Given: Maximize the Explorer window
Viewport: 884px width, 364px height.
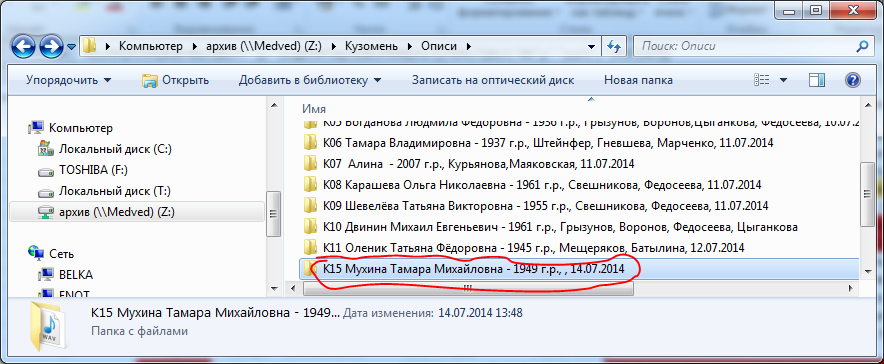Looking at the screenshot, I should click(816, 9).
